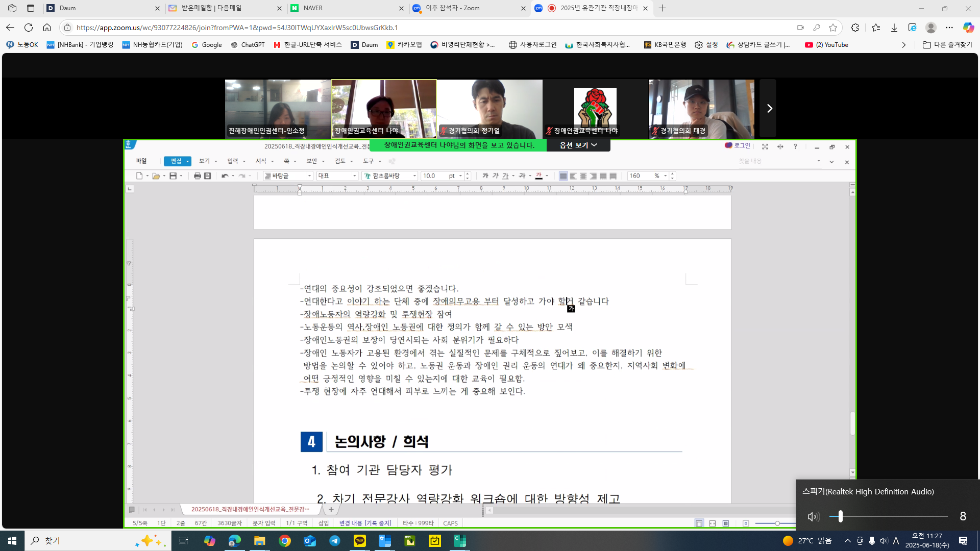Toggle italic text formatting
The width and height of the screenshot is (980, 551).
tap(495, 176)
